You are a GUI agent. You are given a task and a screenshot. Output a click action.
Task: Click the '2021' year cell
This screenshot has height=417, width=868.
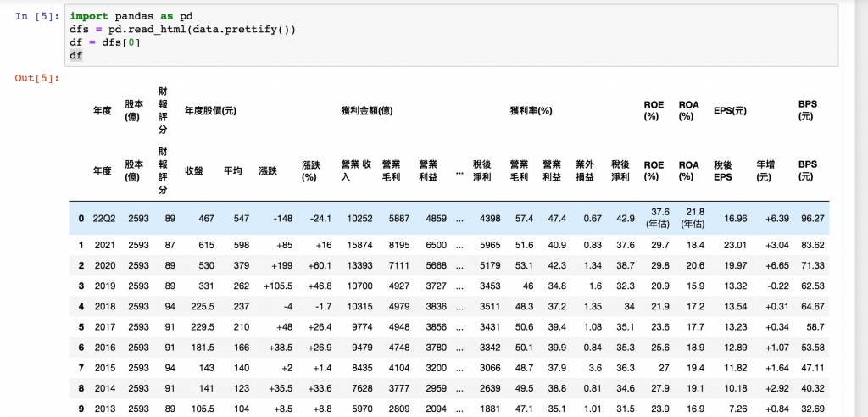pyautogui.click(x=104, y=245)
